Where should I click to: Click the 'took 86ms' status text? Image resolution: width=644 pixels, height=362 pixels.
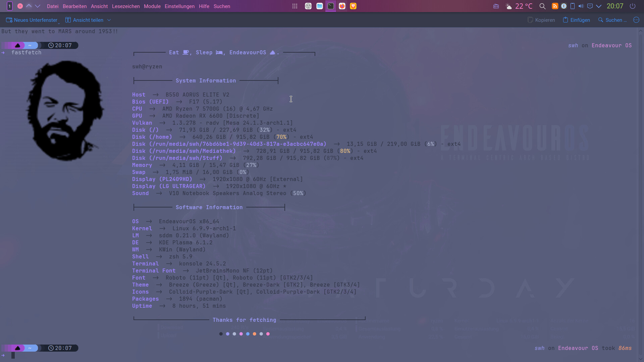coord(616,348)
